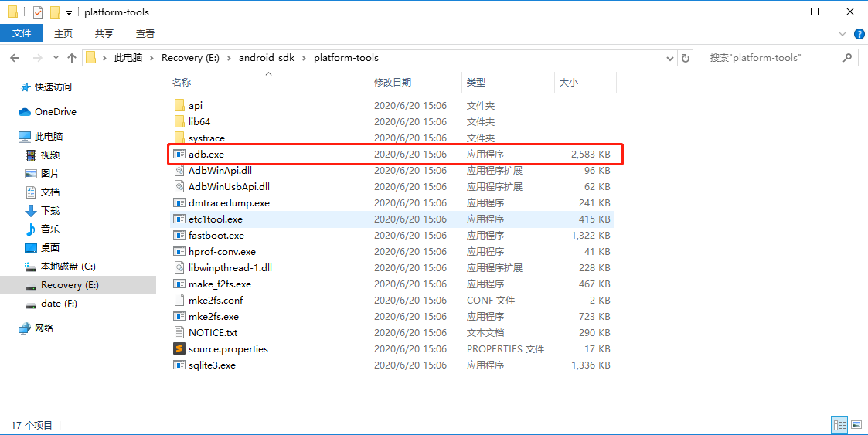Click the 2,583 KB size of adb.exe
Screen dimensions: 868x435
[591, 154]
